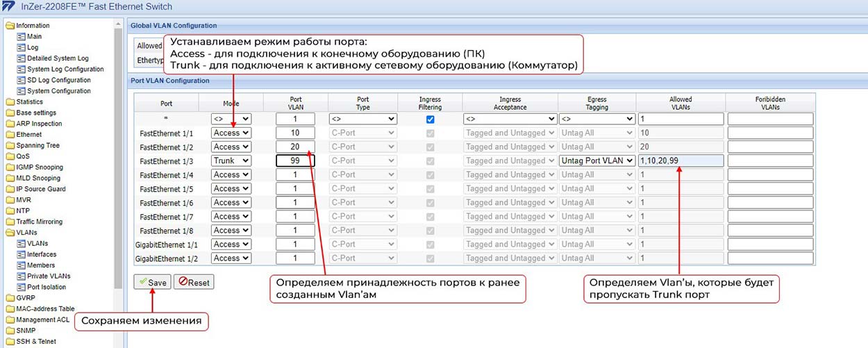This screenshot has width=868, height=348.
Task: Click the Detailed System Log page icon
Action: tap(21, 58)
